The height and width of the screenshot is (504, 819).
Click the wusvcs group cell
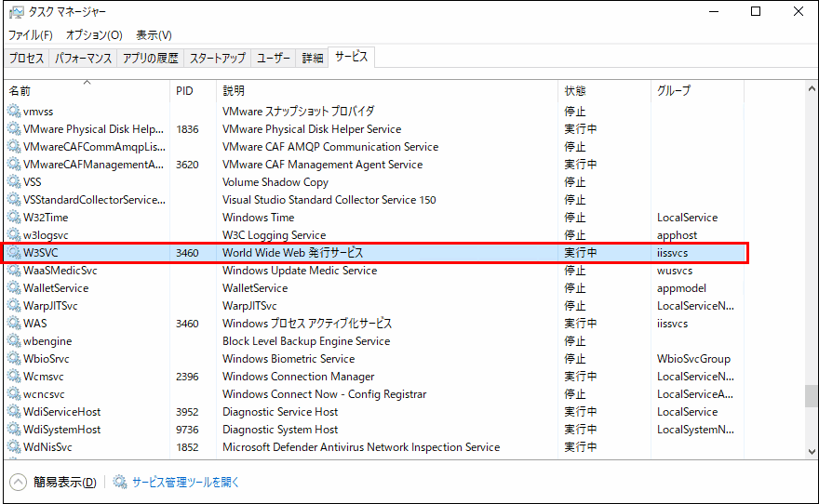(x=675, y=271)
